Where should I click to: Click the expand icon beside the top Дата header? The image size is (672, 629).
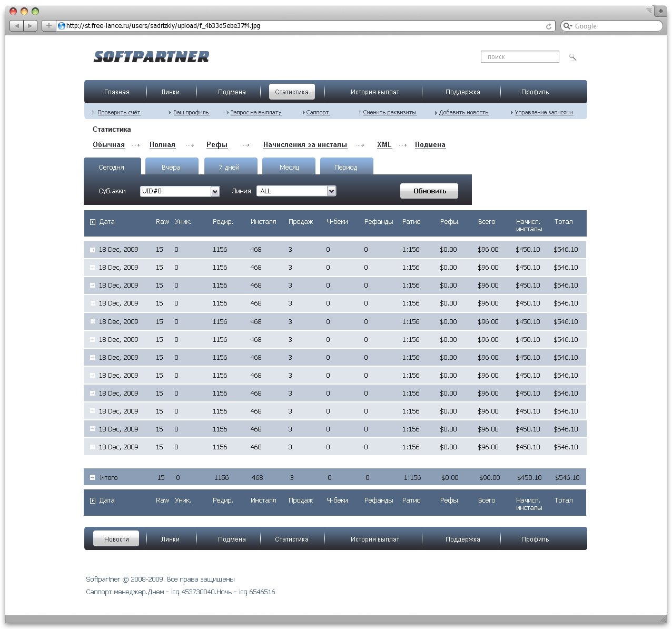coord(93,222)
